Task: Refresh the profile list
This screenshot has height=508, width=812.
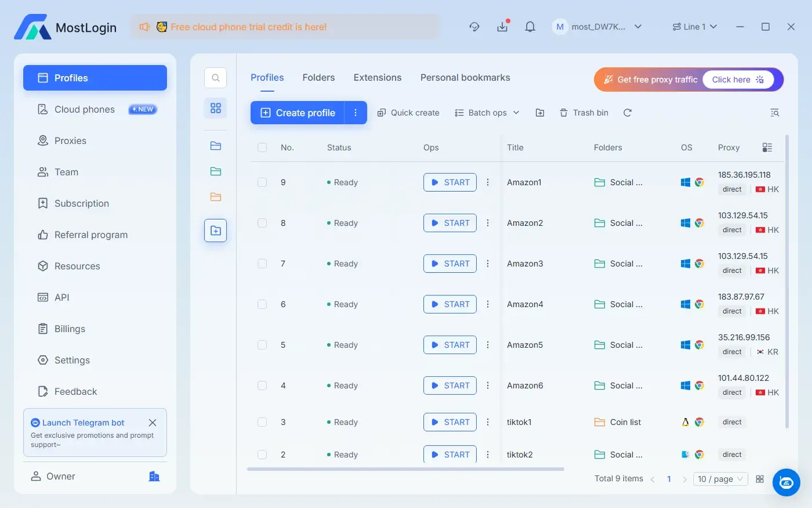Action: [627, 113]
